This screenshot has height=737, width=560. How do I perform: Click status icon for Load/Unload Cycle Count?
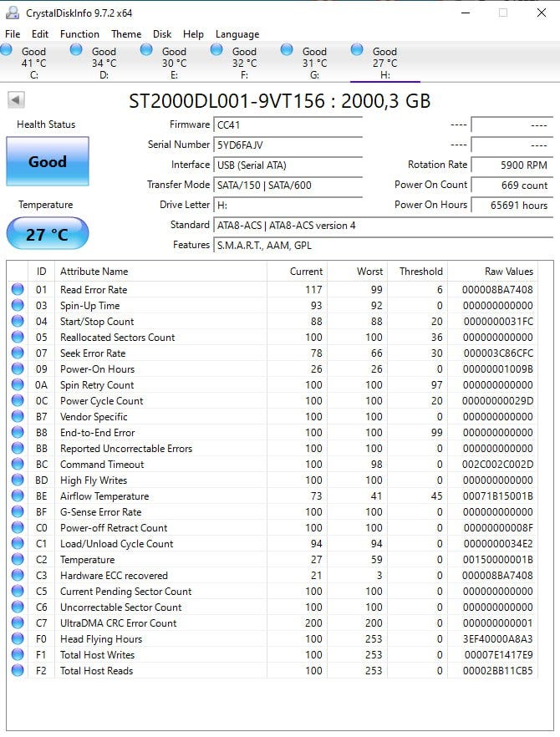point(18,543)
